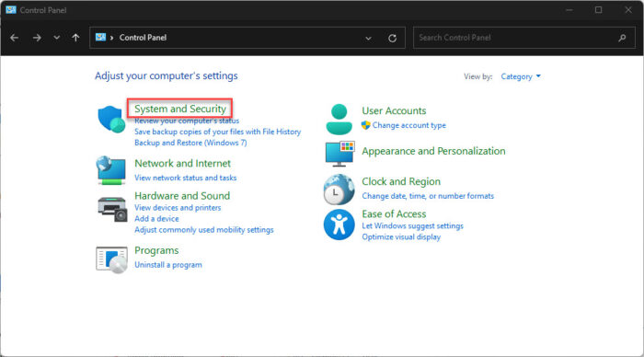Open Uninstall a program link
The width and height of the screenshot is (644, 357).
tap(168, 265)
